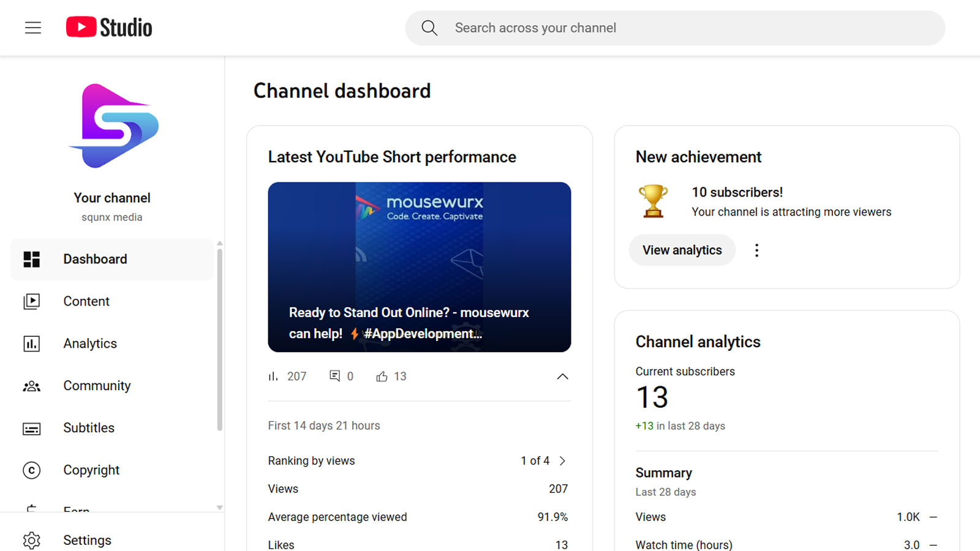Focus the Search across your channel field
The height and width of the screenshot is (551, 980).
[x=675, y=28]
